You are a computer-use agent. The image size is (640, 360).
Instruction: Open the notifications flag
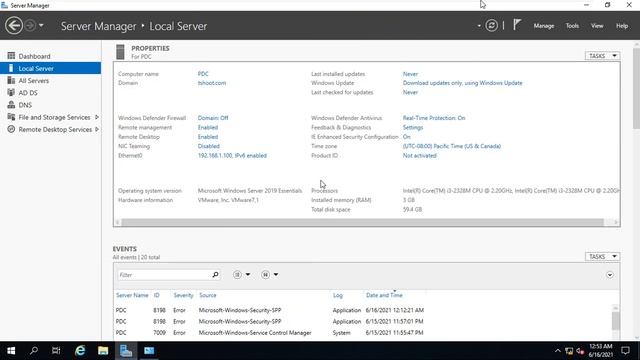pyautogui.click(x=517, y=25)
